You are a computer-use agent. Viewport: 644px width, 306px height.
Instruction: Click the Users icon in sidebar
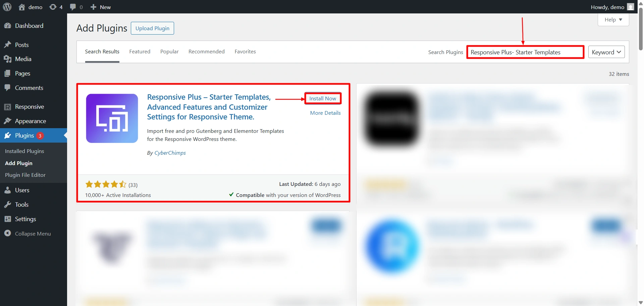(x=7, y=190)
